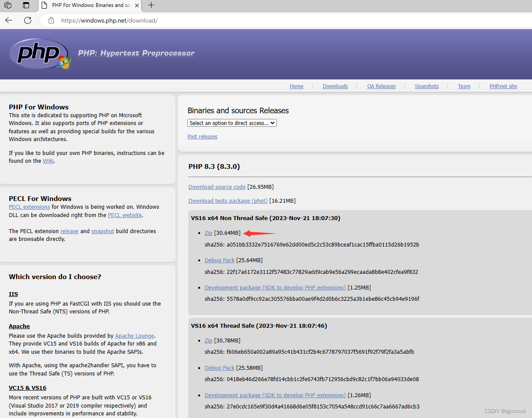Download the Thread Safe Zip 30.78MB
532x418 pixels.
click(x=209, y=341)
